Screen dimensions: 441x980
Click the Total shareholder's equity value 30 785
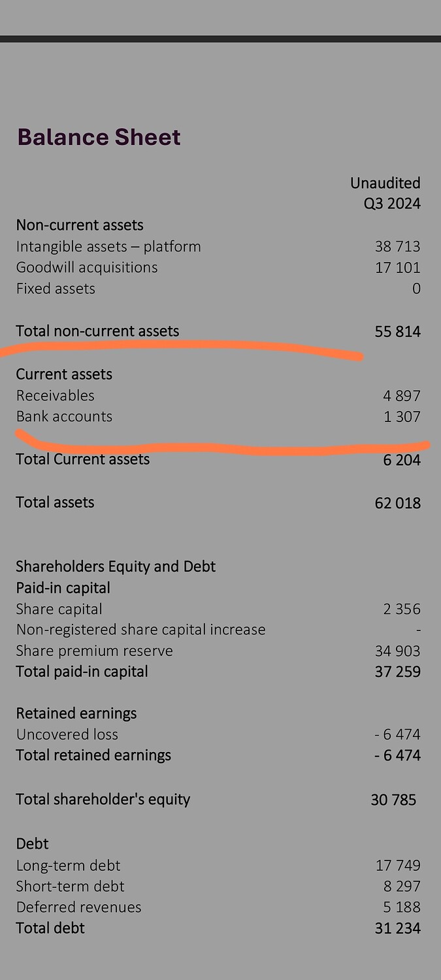393,800
